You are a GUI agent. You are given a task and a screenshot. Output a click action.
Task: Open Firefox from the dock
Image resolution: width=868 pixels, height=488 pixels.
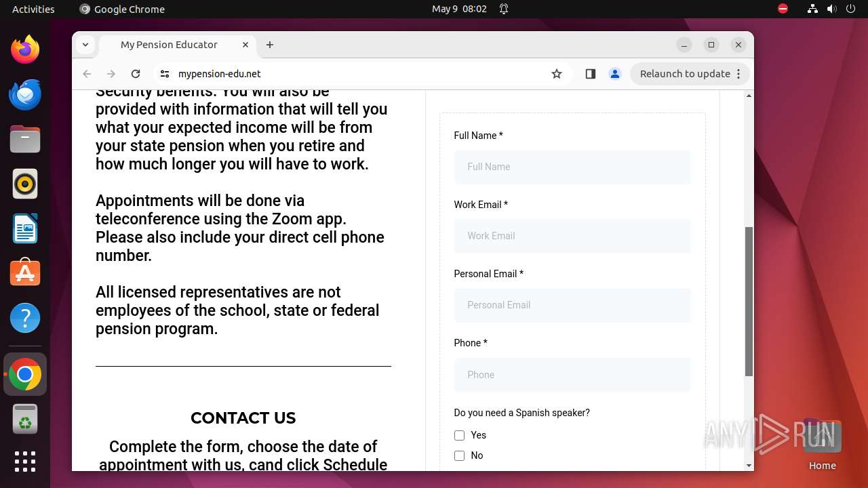click(25, 49)
